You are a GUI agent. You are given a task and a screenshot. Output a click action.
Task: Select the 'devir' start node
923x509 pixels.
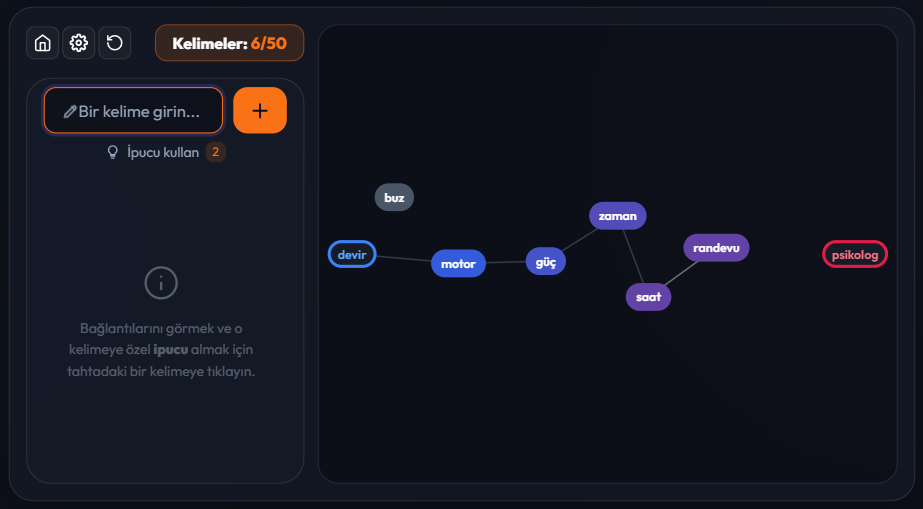coord(352,254)
